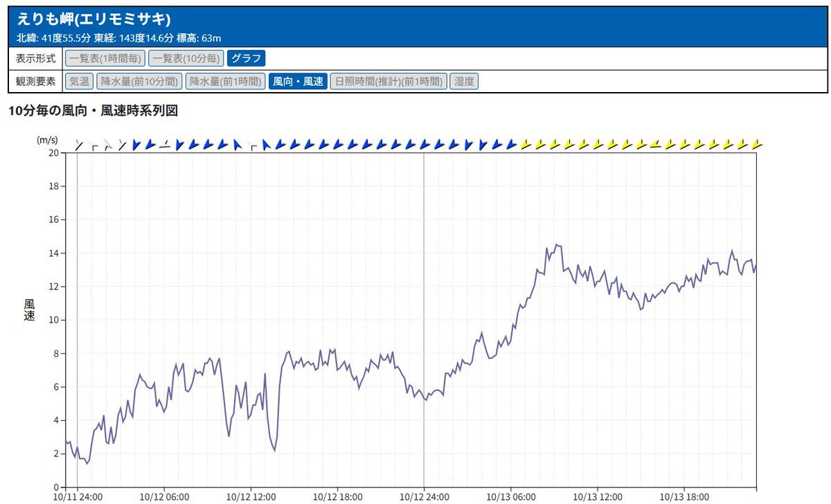Click the 10/12 18:00 time axis label
This screenshot has height=504, width=831.
pos(337,496)
